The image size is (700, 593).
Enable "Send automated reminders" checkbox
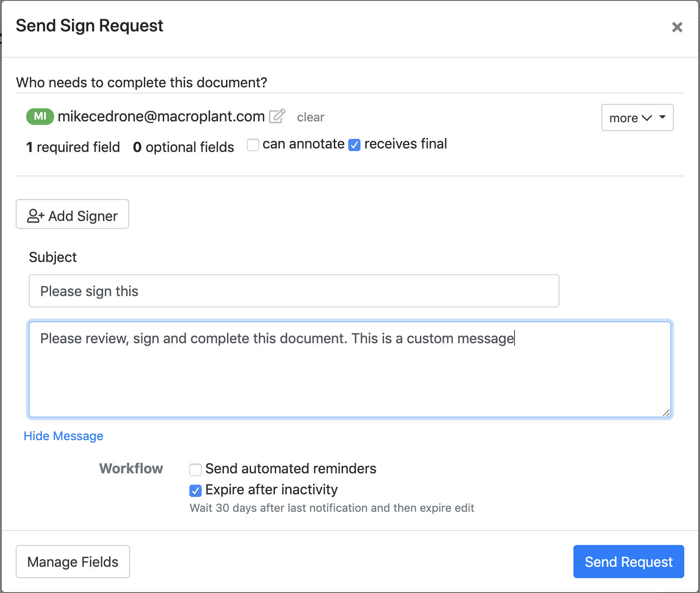pyautogui.click(x=196, y=469)
